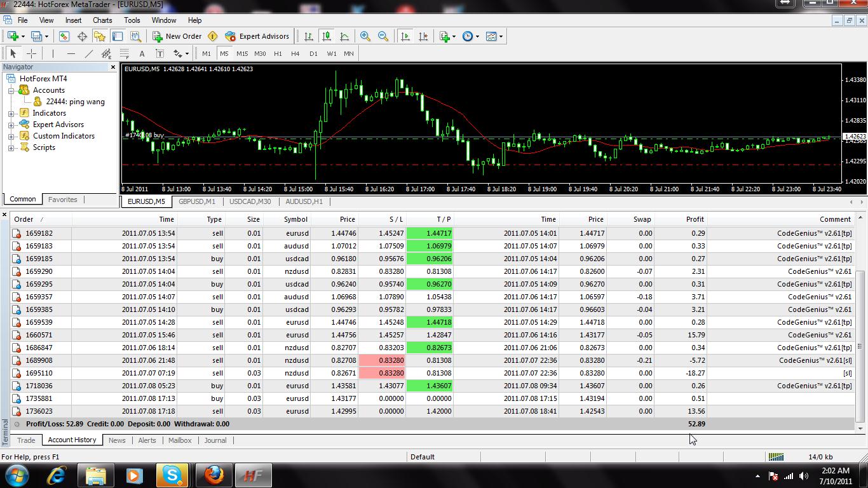Image resolution: width=868 pixels, height=488 pixels.
Task: Pick the text label tool A
Action: point(142,53)
